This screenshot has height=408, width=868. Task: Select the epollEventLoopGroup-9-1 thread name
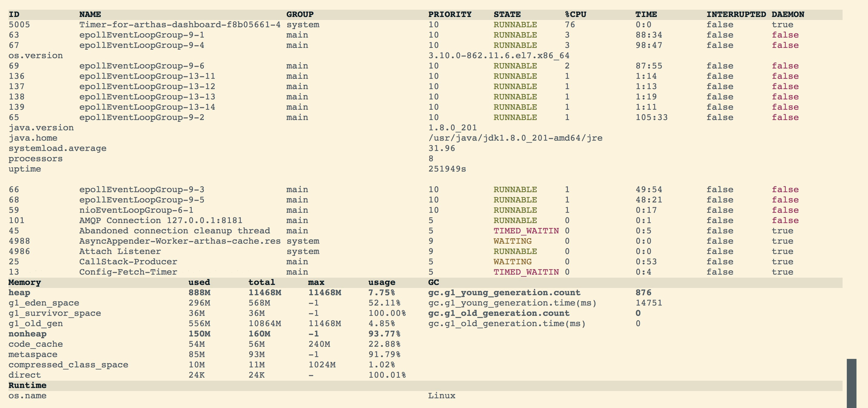click(141, 35)
